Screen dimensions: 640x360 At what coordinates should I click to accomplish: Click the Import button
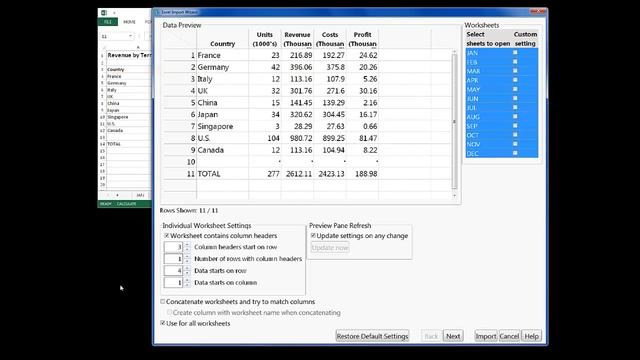pyautogui.click(x=486, y=336)
